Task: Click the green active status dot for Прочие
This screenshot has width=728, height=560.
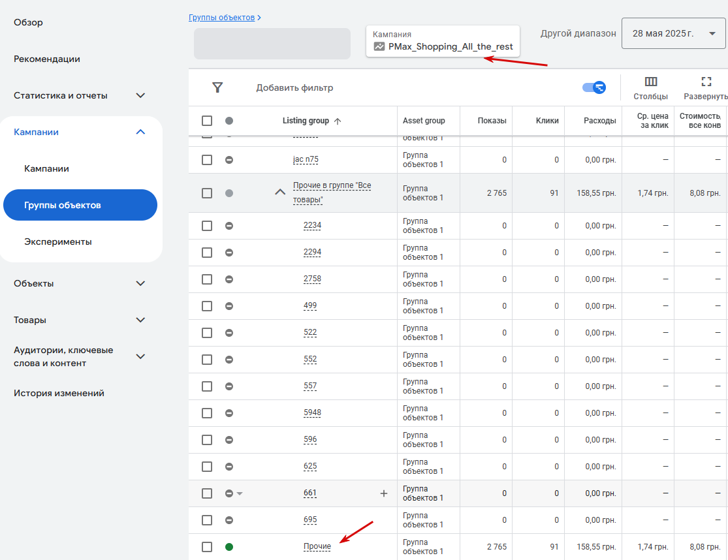Action: [229, 547]
